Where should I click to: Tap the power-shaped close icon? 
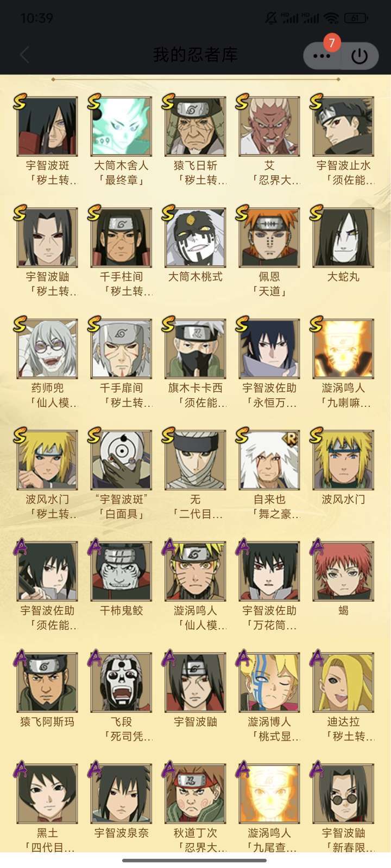[x=360, y=55]
